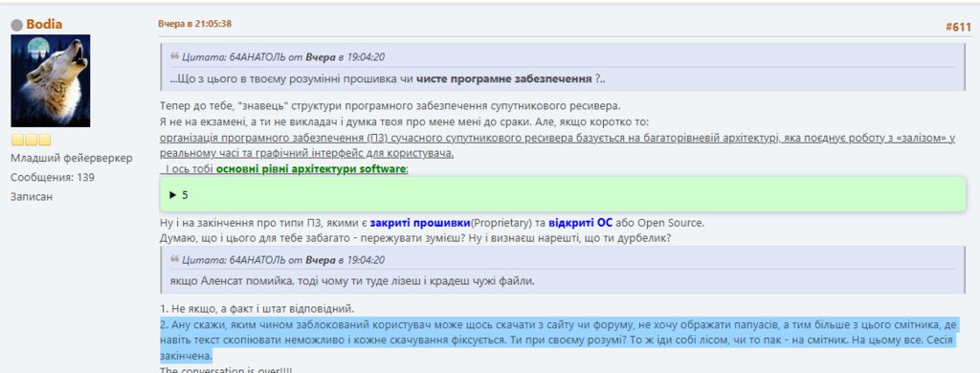Click the howling wolf avatar image
The height and width of the screenshot is (373, 980).
click(51, 80)
